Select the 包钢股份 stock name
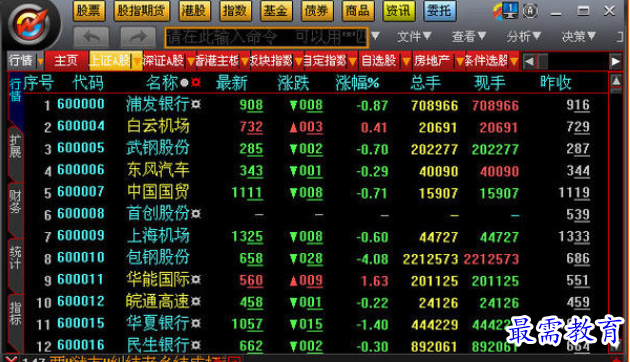The width and height of the screenshot is (630, 362). [158, 258]
